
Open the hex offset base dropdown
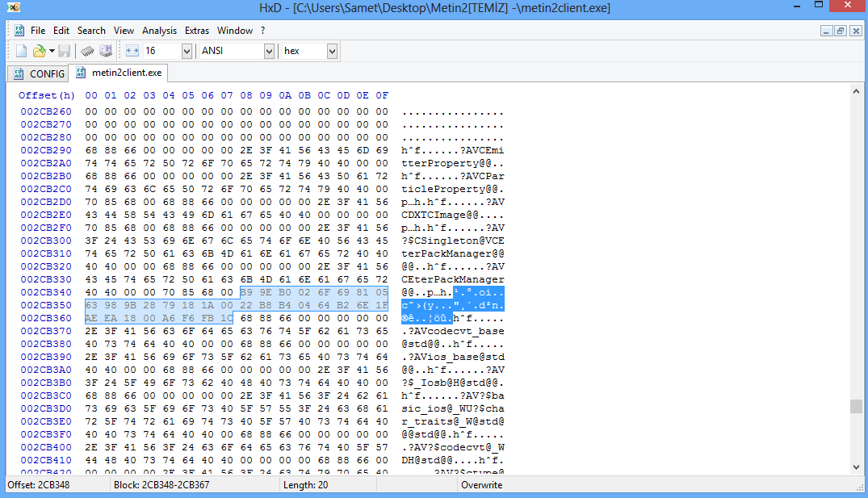click(x=332, y=52)
